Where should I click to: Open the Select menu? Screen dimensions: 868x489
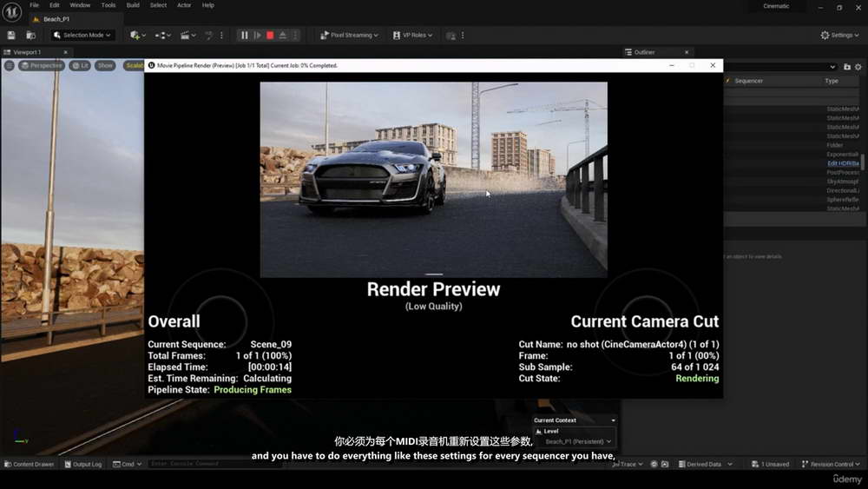click(158, 5)
